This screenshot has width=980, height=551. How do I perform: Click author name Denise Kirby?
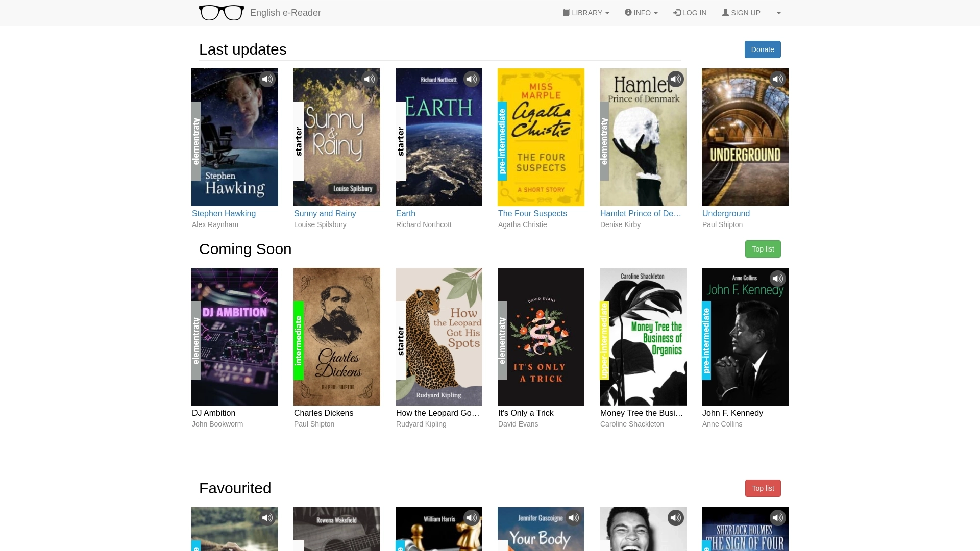pyautogui.click(x=620, y=224)
